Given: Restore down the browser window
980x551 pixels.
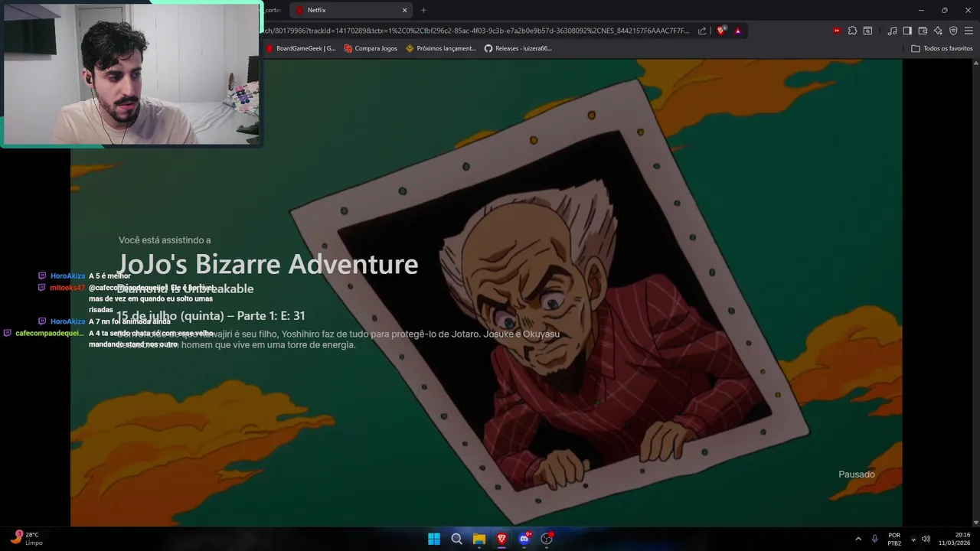Looking at the screenshot, I should click(944, 10).
